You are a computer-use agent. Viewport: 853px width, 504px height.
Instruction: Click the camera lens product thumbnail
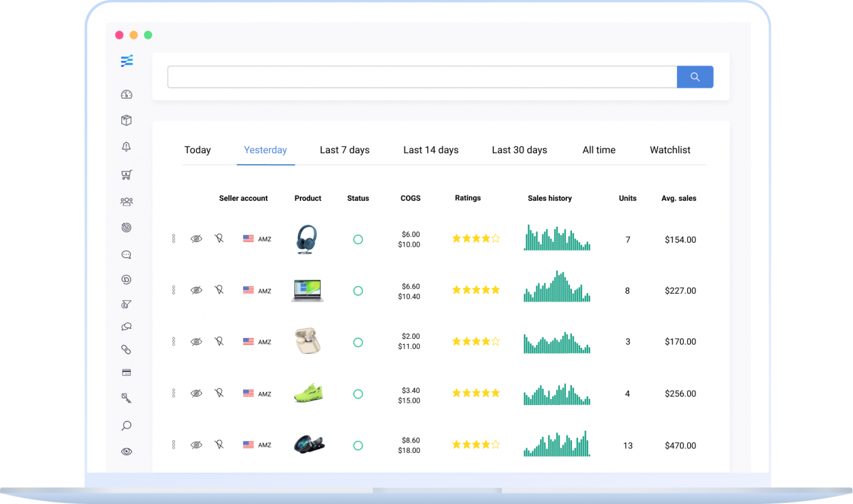tap(309, 444)
